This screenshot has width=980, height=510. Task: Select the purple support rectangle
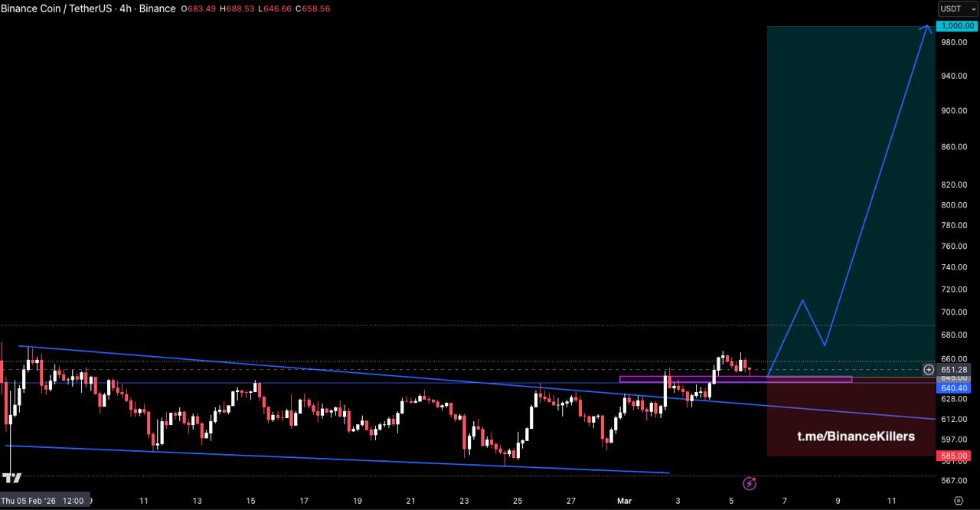click(735, 379)
